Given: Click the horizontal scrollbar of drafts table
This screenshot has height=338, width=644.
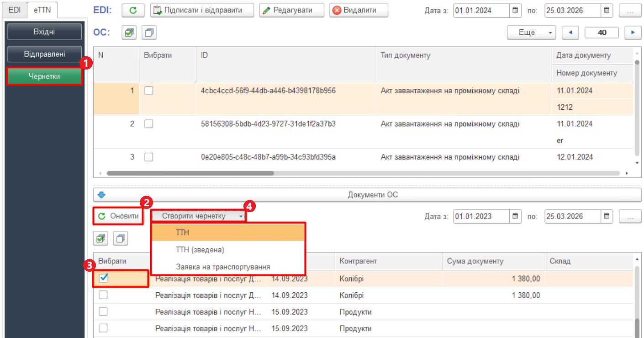Looking at the screenshot, I should [x=190, y=173].
